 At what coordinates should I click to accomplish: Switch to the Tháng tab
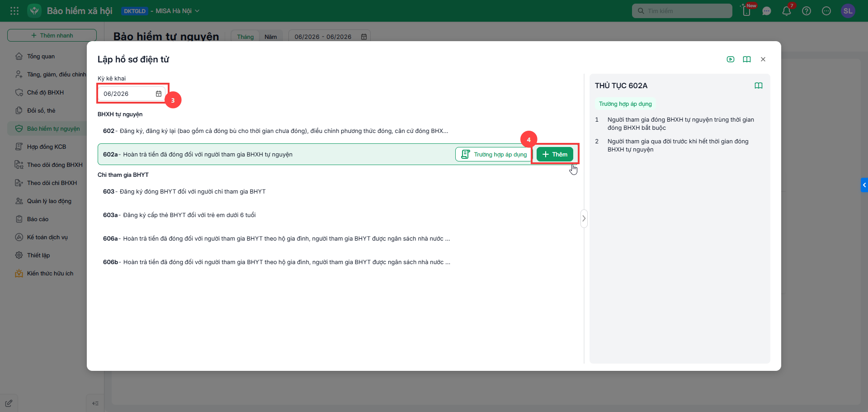[245, 37]
